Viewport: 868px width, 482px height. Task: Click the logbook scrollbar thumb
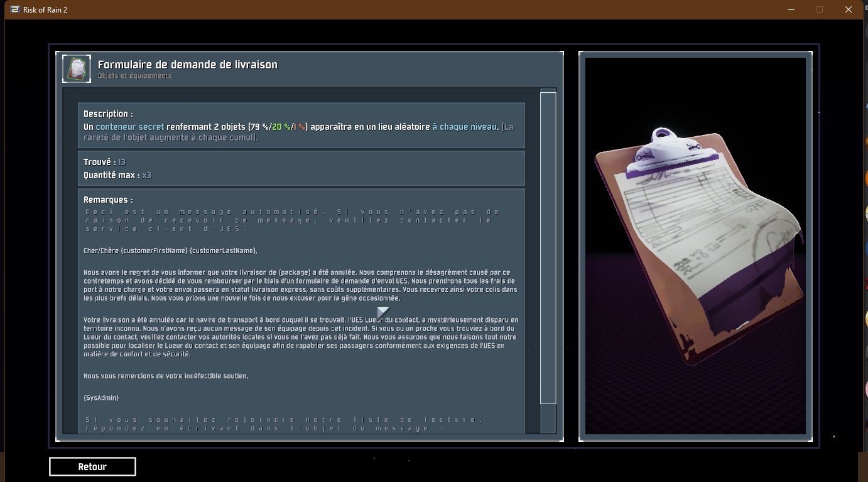(x=548, y=247)
